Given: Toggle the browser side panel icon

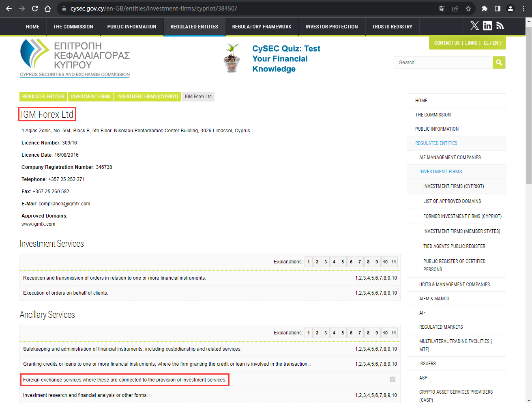Looking at the screenshot, I should pyautogui.click(x=498, y=9).
